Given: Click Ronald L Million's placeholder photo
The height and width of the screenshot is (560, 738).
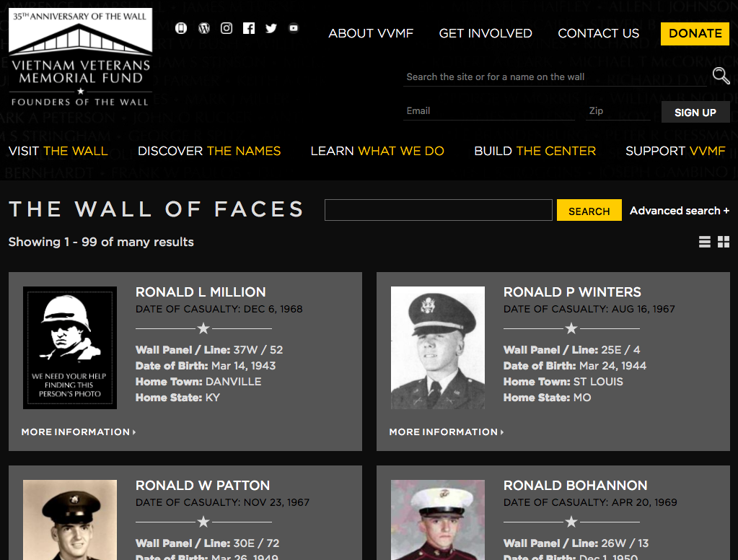Looking at the screenshot, I should click(70, 348).
